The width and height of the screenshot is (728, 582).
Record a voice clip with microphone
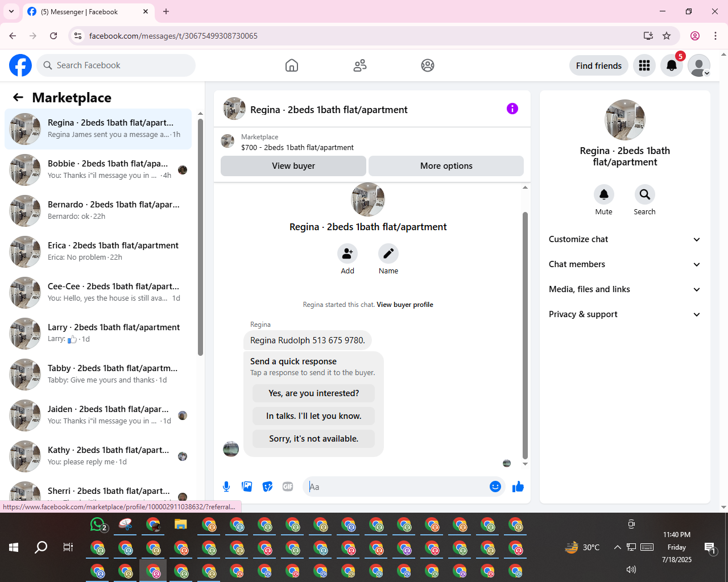pos(226,487)
